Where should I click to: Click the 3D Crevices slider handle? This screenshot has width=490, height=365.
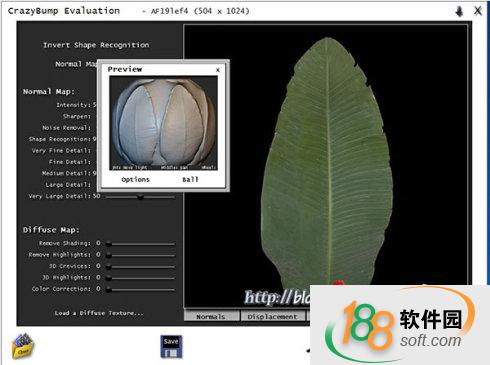click(109, 267)
